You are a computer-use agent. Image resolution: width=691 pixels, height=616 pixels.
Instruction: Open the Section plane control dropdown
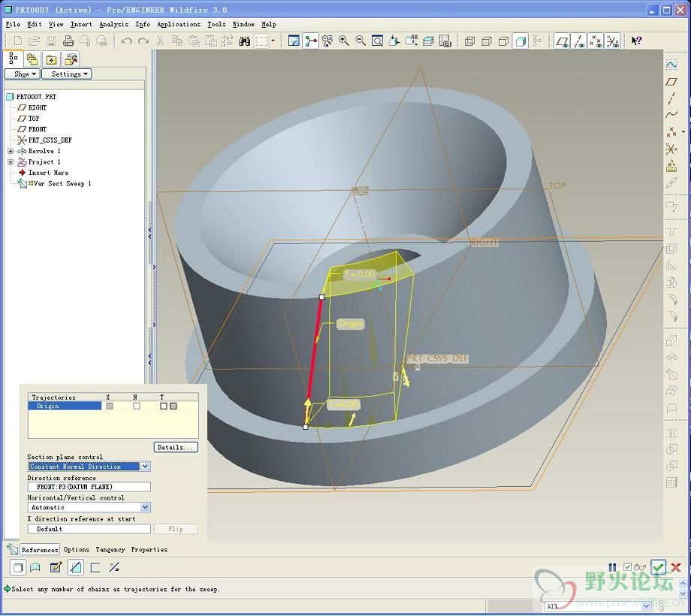coord(145,467)
